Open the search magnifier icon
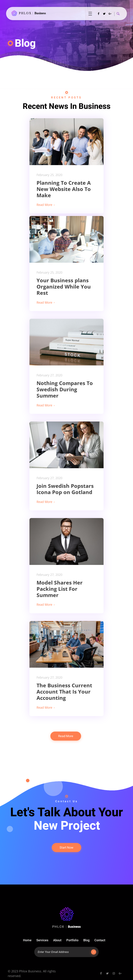 tap(118, 14)
